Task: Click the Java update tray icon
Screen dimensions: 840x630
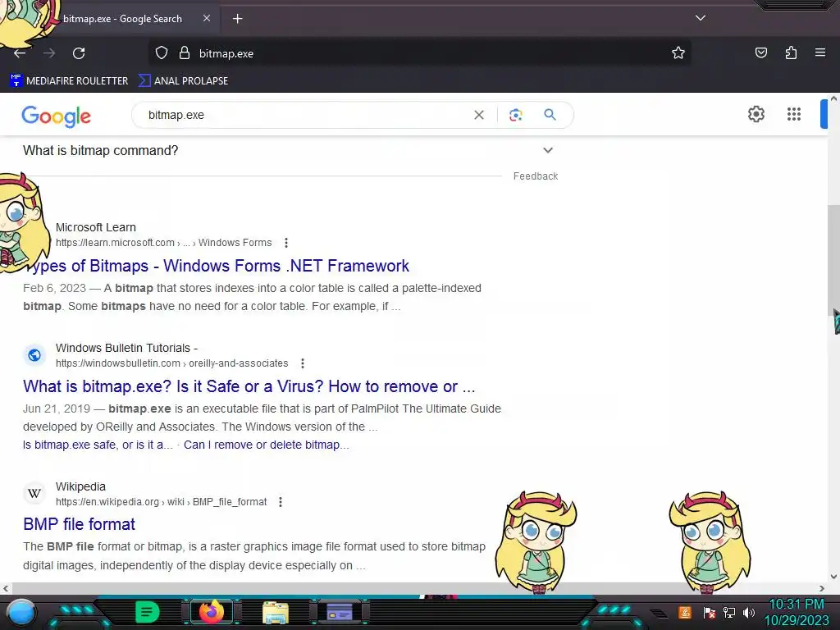Action: (685, 612)
